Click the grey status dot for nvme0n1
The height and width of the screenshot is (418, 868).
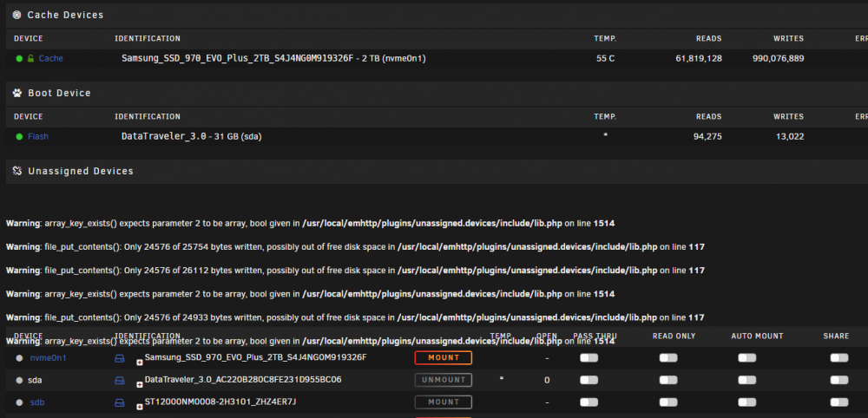pos(19,358)
